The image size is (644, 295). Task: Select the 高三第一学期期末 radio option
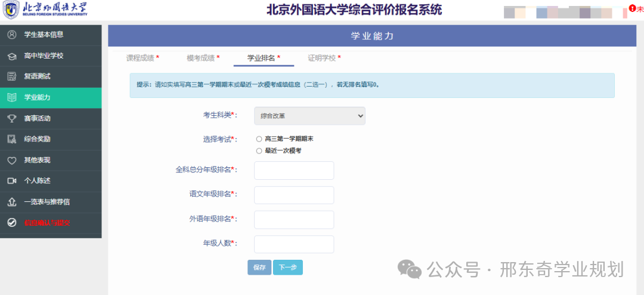coord(259,139)
